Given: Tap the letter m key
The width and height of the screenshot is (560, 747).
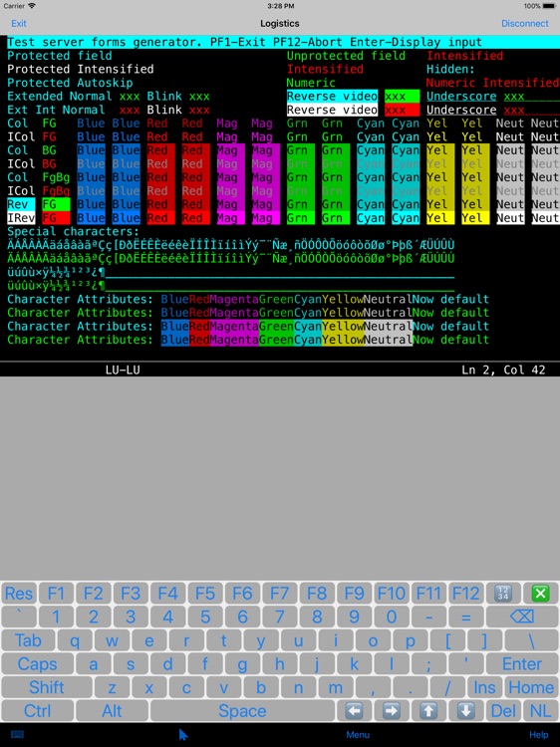Looking at the screenshot, I should (336, 687).
